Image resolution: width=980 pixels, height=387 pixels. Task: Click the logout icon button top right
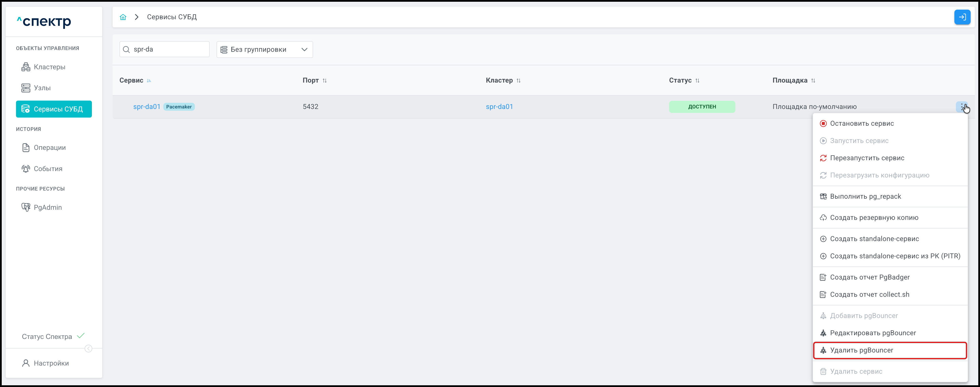point(962,17)
